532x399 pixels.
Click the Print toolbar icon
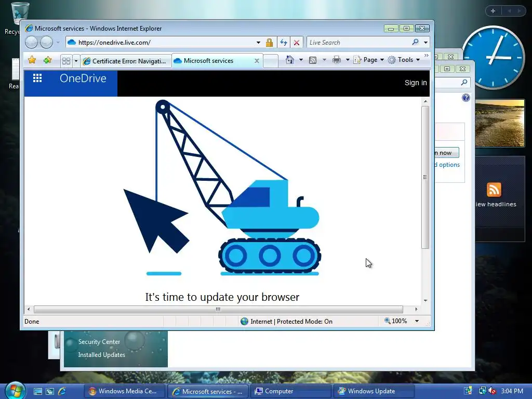click(x=337, y=60)
